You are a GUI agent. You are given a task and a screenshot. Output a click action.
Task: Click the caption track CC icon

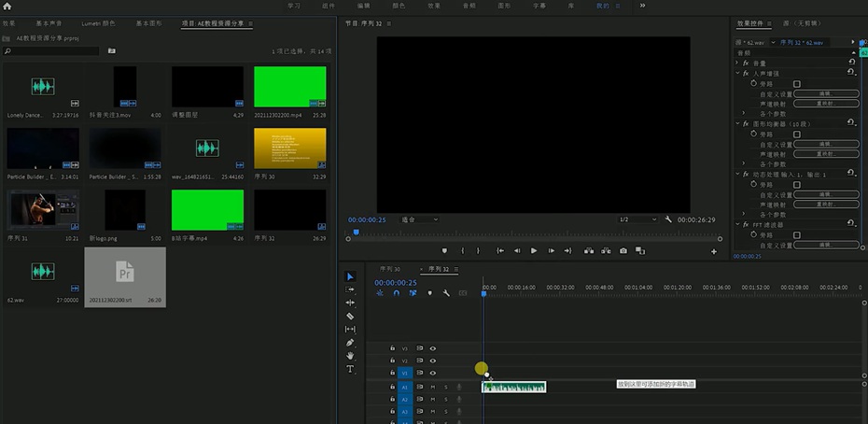[463, 293]
